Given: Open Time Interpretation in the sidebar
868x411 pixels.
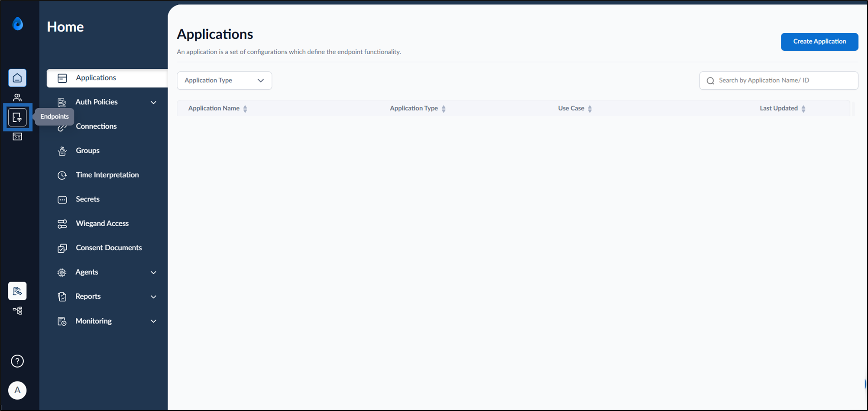Looking at the screenshot, I should (x=107, y=175).
